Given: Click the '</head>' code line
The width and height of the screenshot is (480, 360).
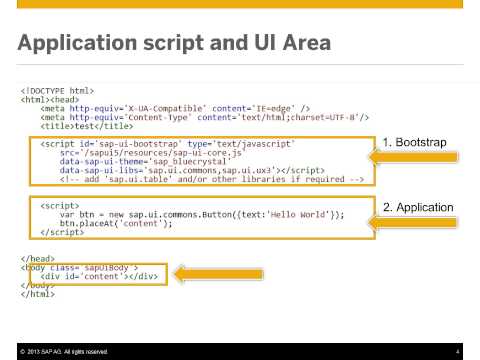Looking at the screenshot, I should coord(38,259).
